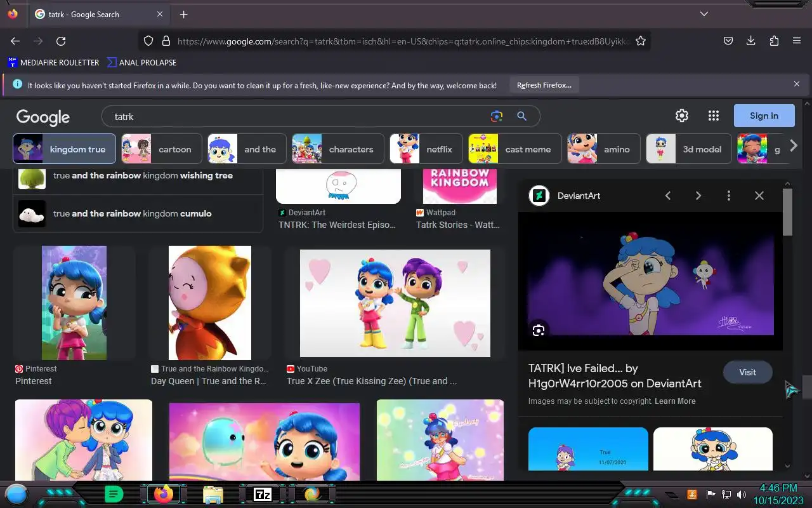Select the 'cartoon' filter chip
Image resolution: width=812 pixels, height=508 pixels.
pos(162,149)
